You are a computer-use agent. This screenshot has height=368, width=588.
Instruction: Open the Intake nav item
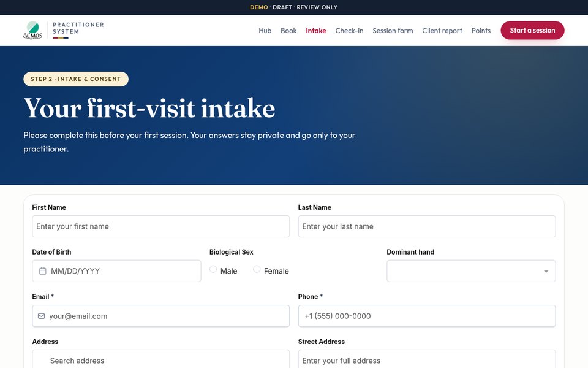pos(316,31)
